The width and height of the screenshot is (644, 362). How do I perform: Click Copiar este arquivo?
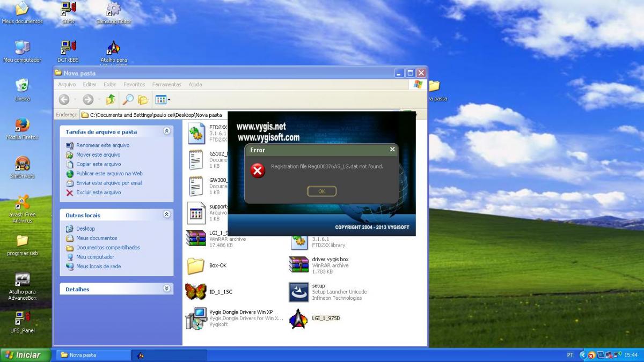tap(99, 164)
